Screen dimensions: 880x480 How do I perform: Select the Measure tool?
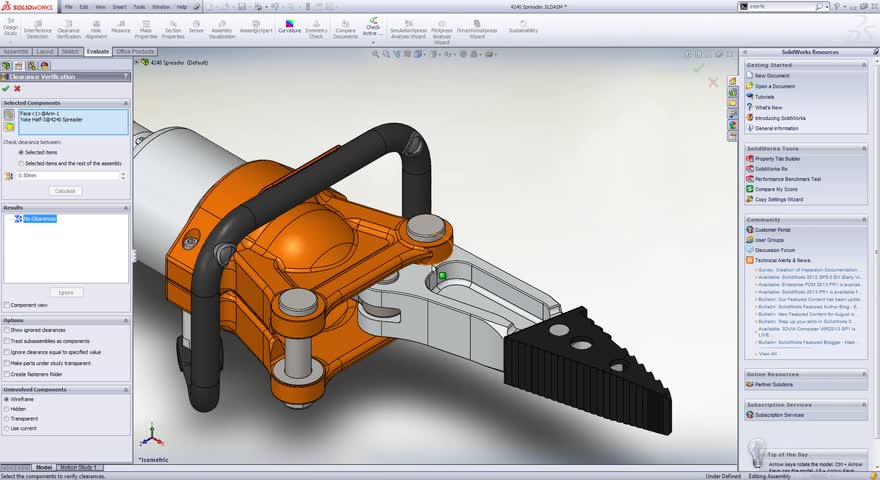(x=121, y=27)
